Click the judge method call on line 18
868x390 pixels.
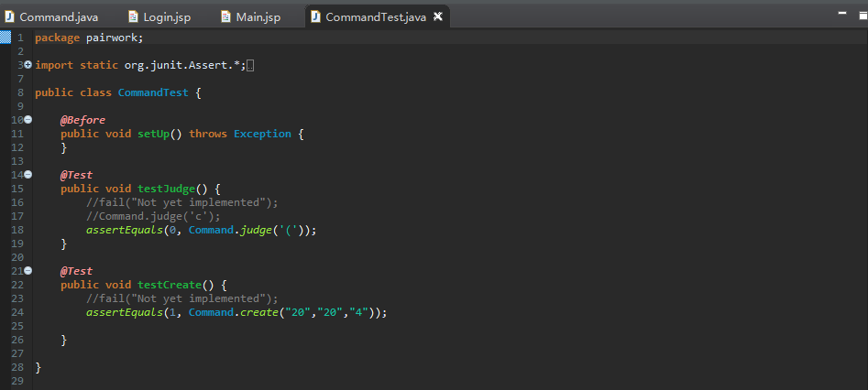[256, 230]
